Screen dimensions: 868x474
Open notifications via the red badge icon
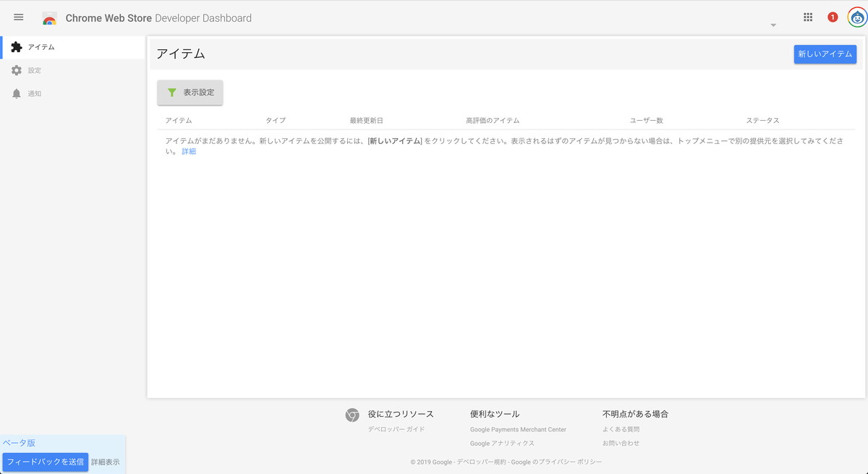(x=832, y=17)
